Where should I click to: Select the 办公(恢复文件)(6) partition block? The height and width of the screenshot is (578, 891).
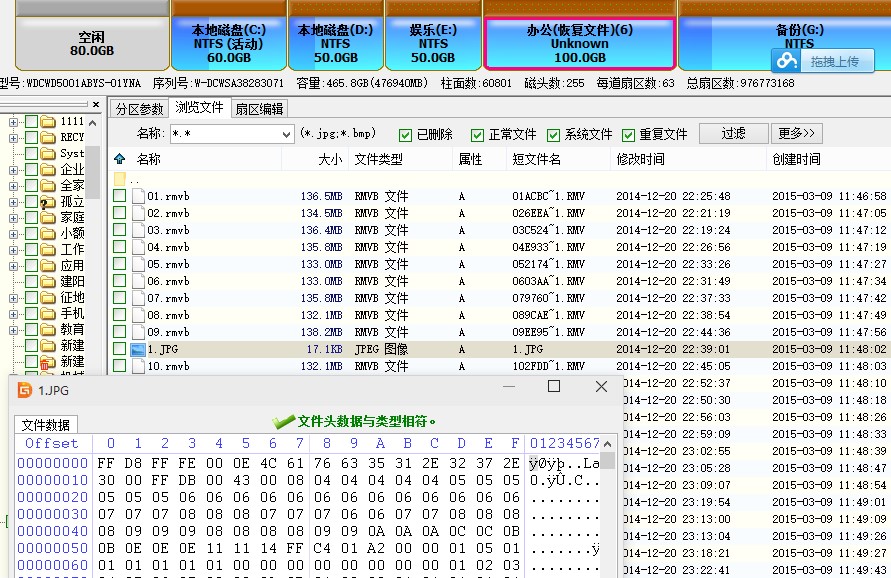point(580,43)
